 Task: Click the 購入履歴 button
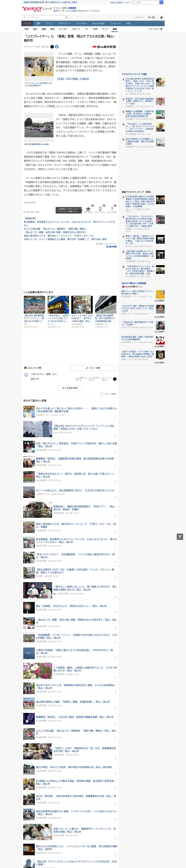pyautogui.click(x=152, y=18)
